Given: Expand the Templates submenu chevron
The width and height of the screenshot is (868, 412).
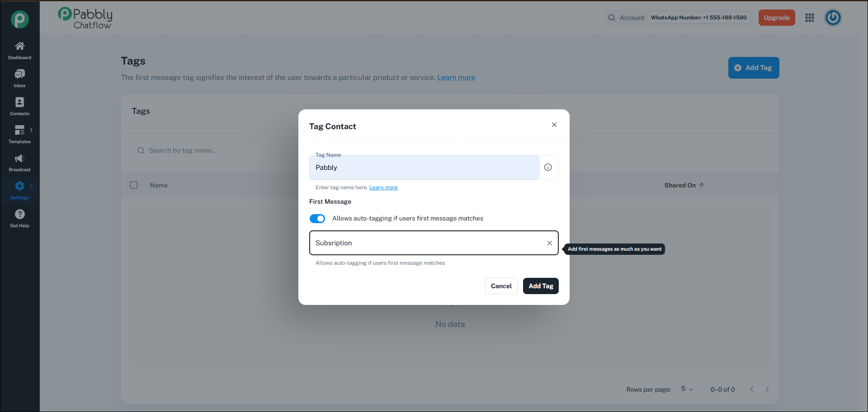Looking at the screenshot, I should point(31,130).
